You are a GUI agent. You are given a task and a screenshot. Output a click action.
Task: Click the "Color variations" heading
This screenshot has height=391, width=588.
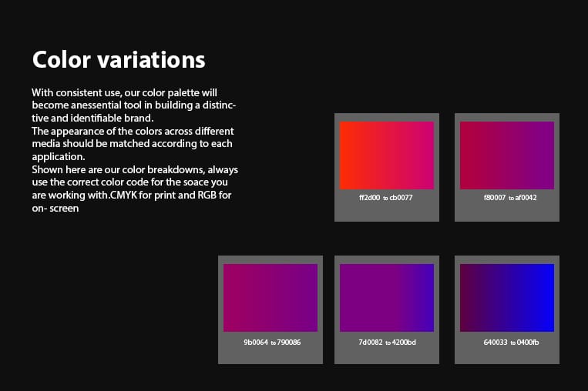coord(119,59)
